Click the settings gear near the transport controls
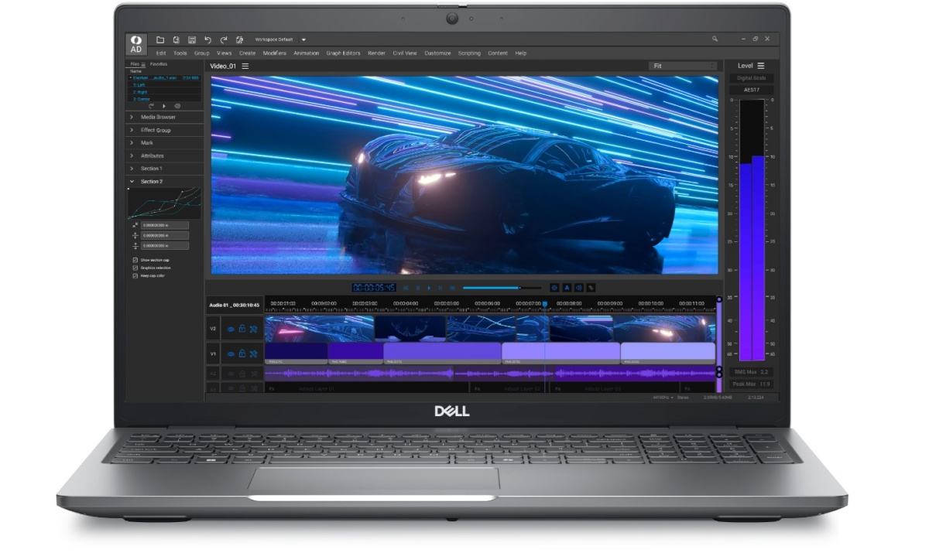Screen dimensions: 929x560 pos(554,288)
